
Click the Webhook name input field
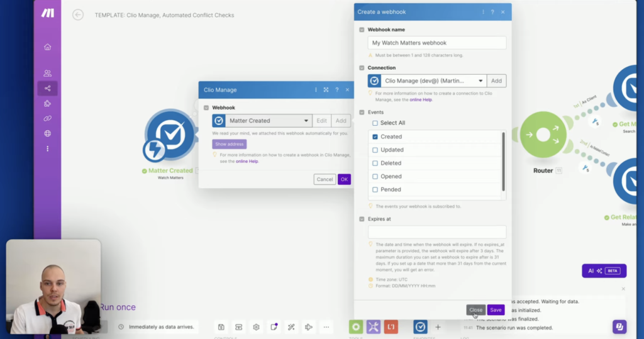tap(437, 43)
